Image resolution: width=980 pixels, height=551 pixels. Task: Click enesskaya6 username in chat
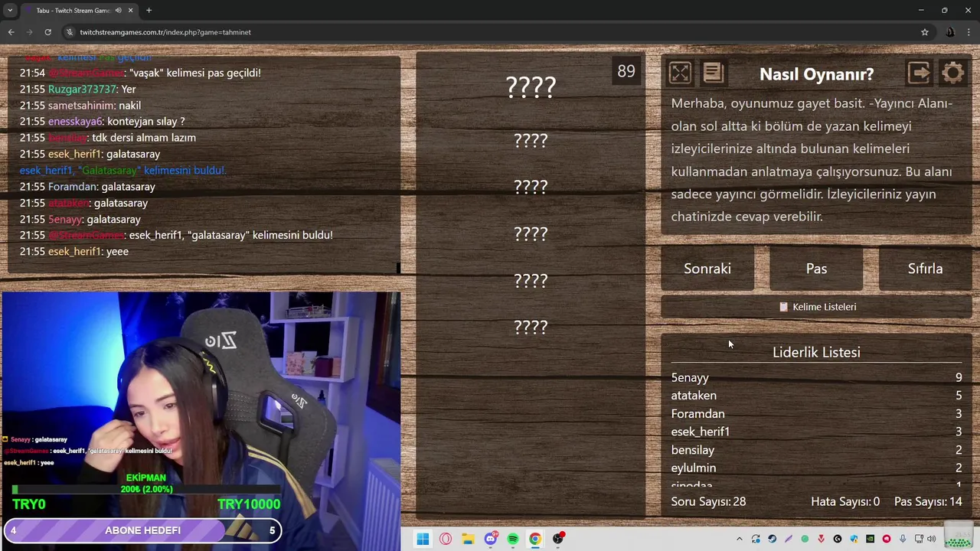(75, 122)
